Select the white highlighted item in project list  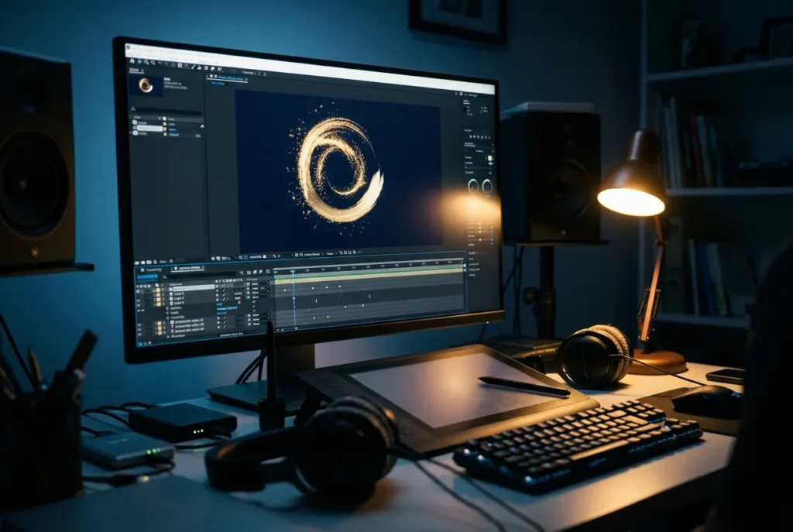[x=149, y=129]
